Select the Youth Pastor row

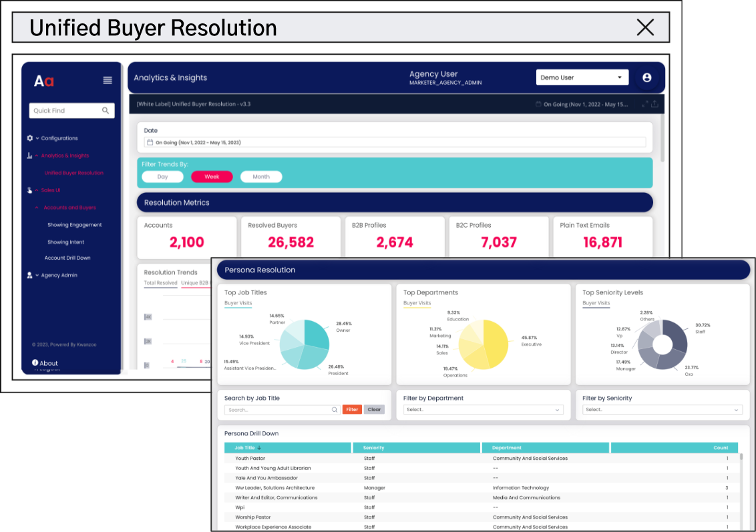coord(481,459)
